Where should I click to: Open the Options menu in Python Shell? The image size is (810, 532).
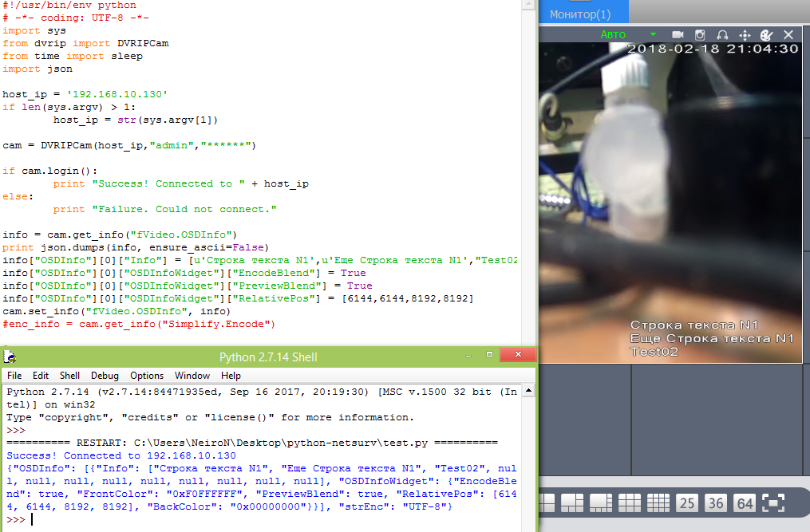[x=147, y=376]
